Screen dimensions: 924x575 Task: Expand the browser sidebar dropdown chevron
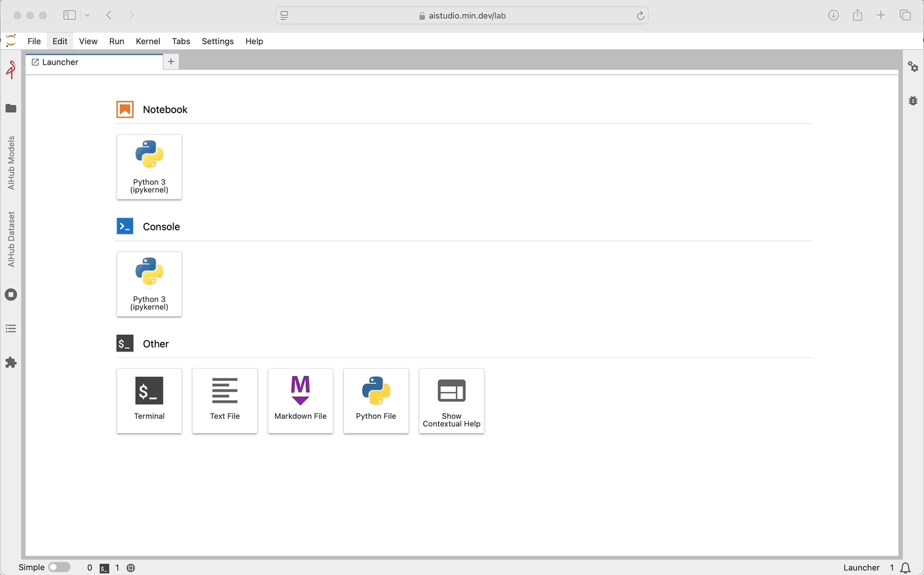(x=87, y=15)
